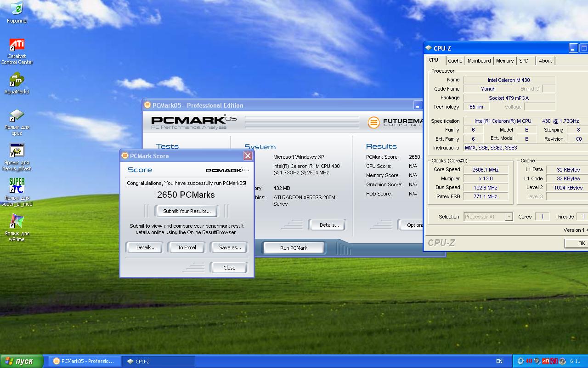This screenshot has height=368, width=588.
Task: Switch to the Memory tab
Action: click(505, 61)
